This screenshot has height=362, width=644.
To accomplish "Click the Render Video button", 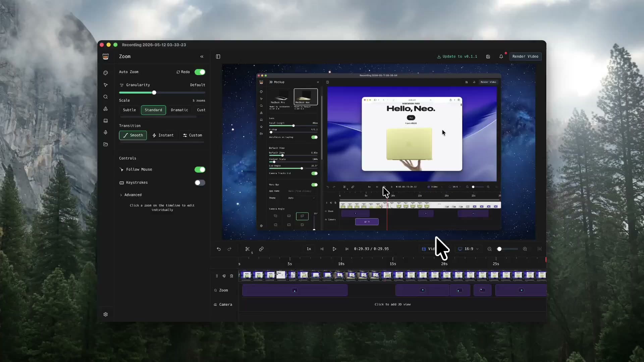I will pyautogui.click(x=525, y=57).
